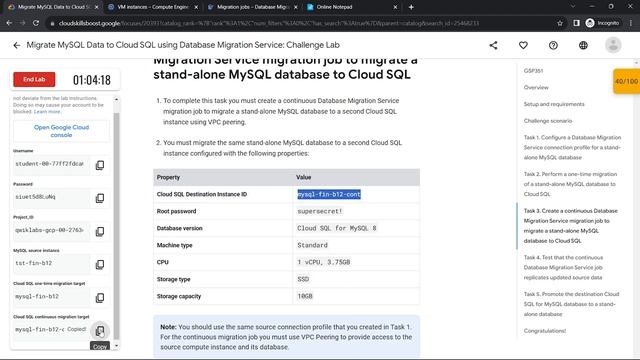Go back using the lab page arrow
This screenshot has height=360, width=640.
16,45
